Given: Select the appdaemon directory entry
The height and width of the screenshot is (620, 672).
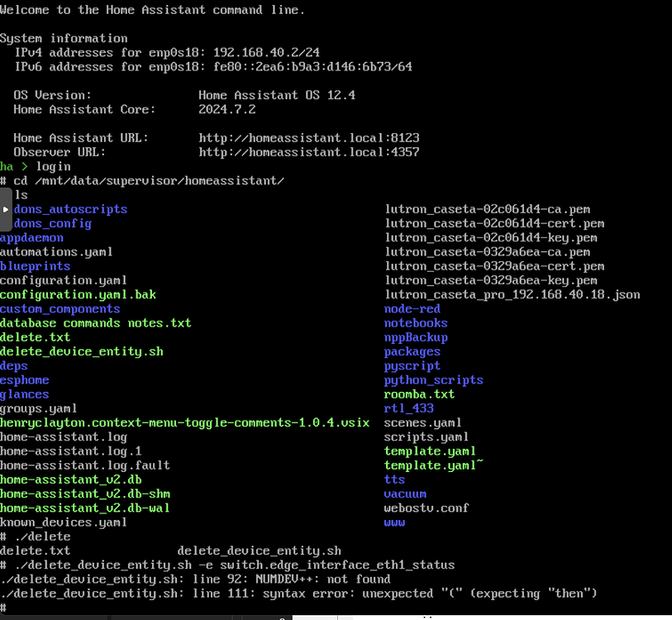Looking at the screenshot, I should click(x=31, y=237).
